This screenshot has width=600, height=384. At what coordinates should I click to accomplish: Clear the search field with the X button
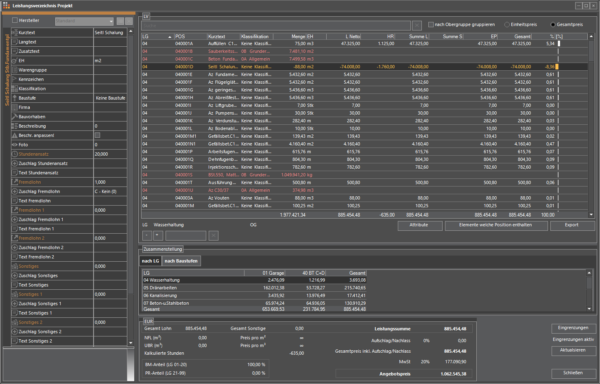417,25
